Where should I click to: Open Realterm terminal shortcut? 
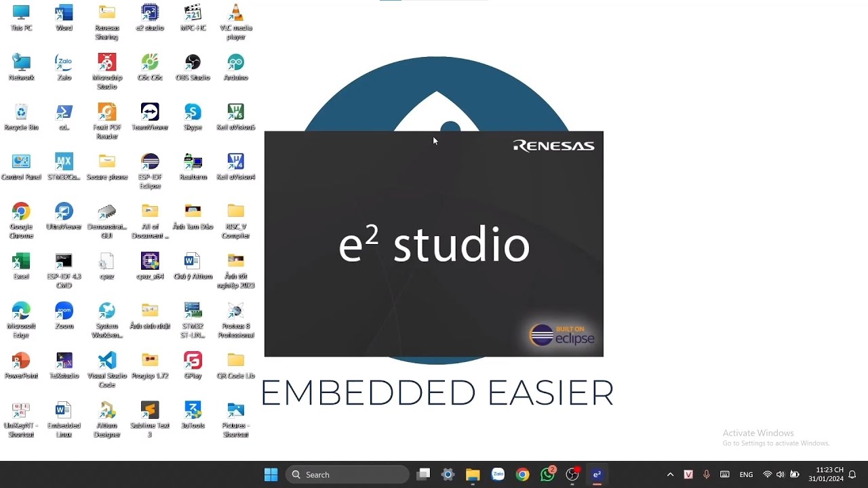193,166
